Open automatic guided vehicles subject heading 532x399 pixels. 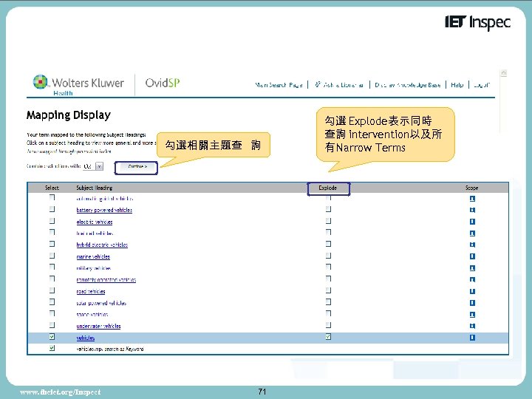click(x=105, y=199)
